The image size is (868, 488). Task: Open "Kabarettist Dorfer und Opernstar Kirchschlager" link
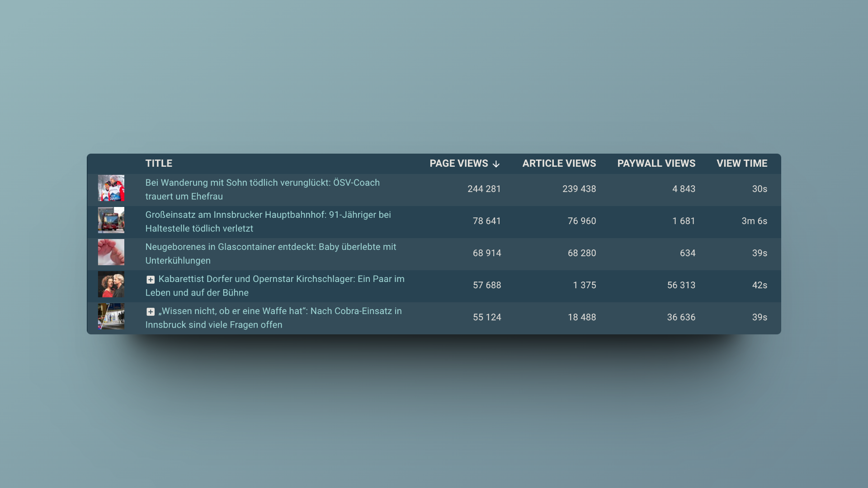[x=275, y=286]
